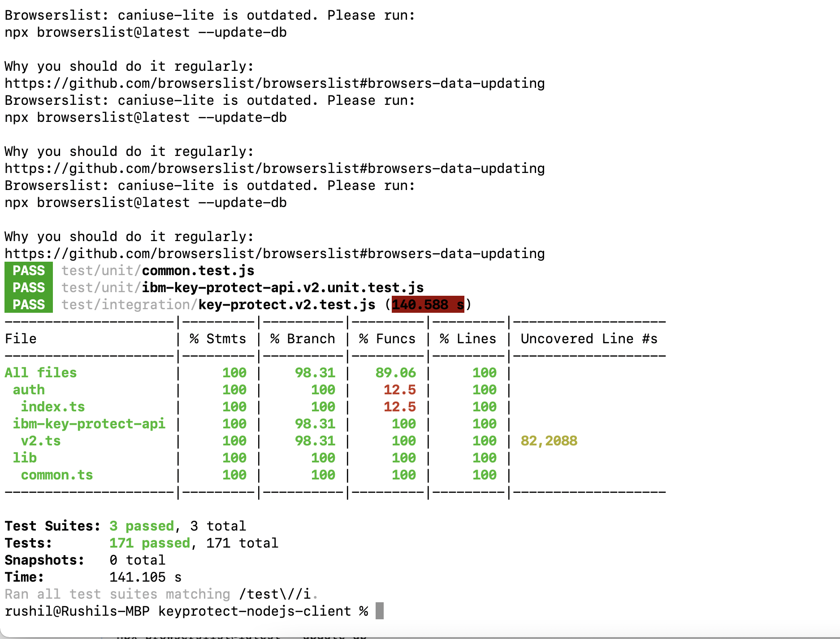Click the common.ts row label

click(57, 475)
